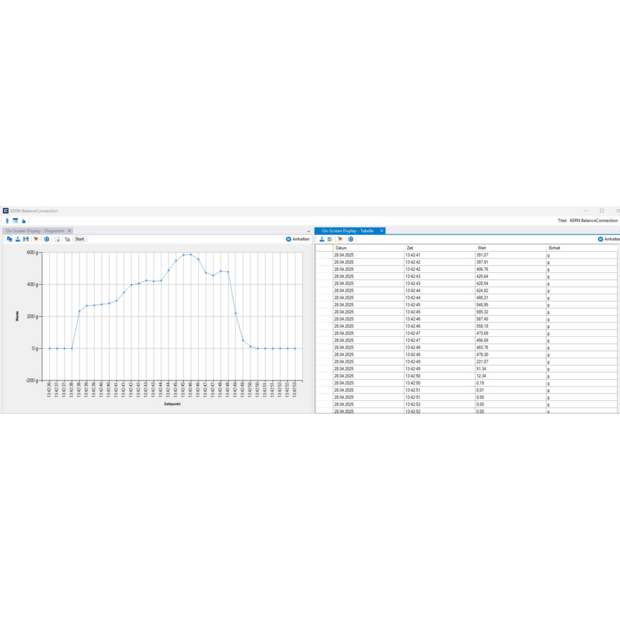
Task: Sort by the Wert column header
Action: click(x=482, y=247)
